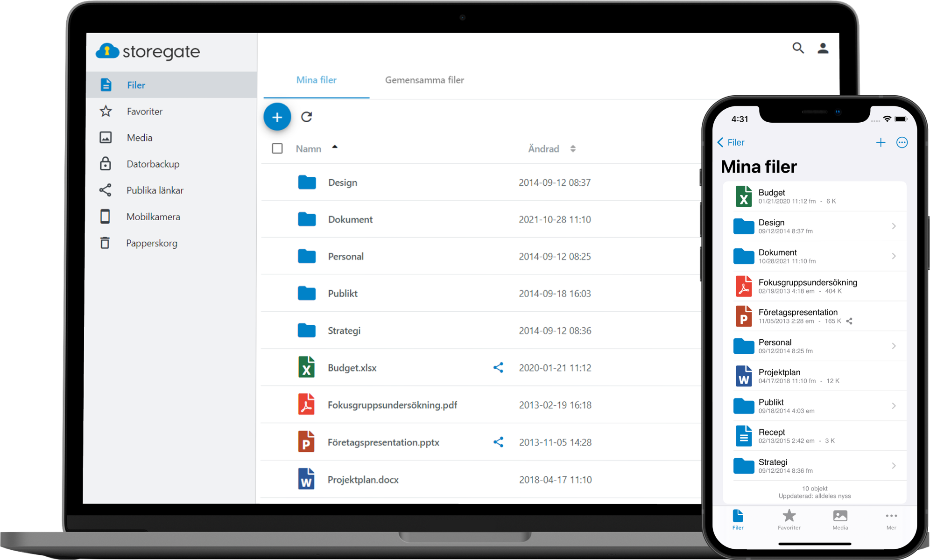Select Filer in the laptop sidebar
This screenshot has width=930, height=560.
tap(171, 85)
